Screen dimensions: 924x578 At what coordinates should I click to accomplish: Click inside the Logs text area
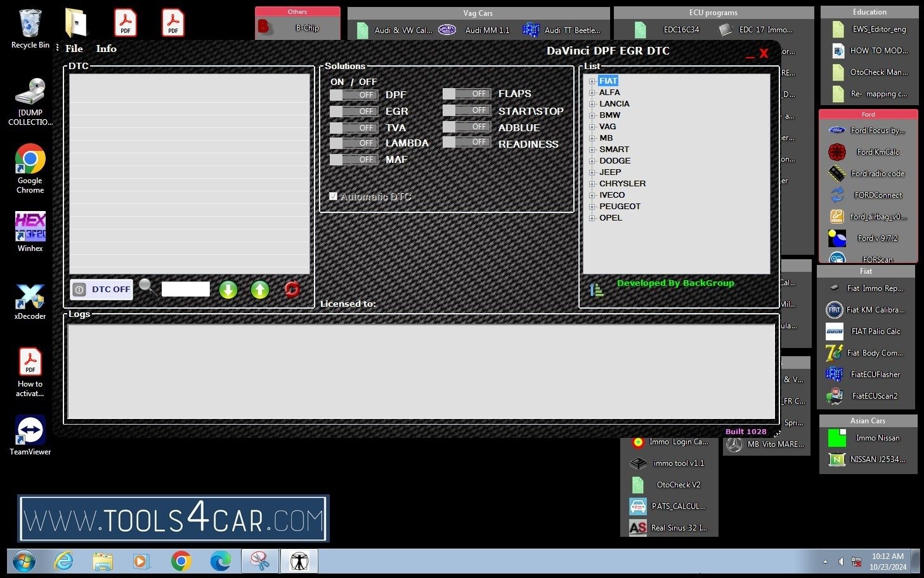pyautogui.click(x=421, y=372)
